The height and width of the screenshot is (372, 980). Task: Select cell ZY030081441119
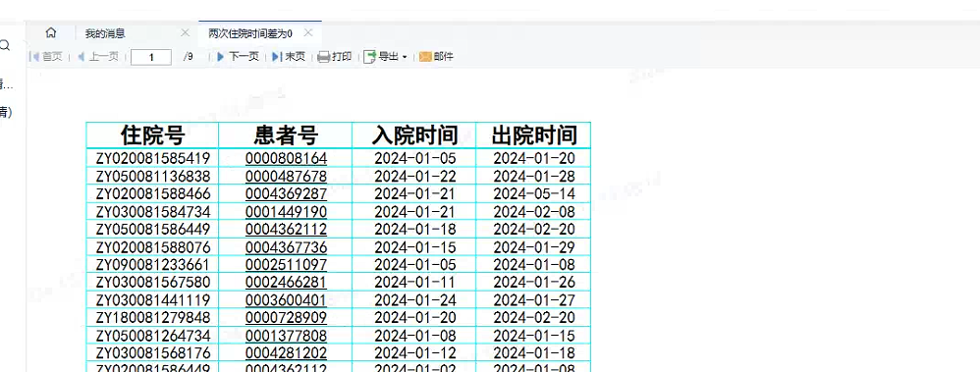(x=152, y=300)
